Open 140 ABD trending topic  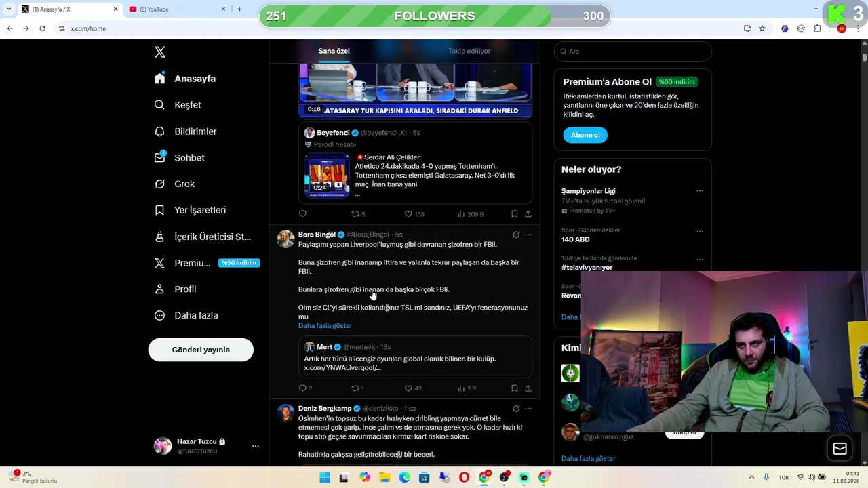pos(575,239)
